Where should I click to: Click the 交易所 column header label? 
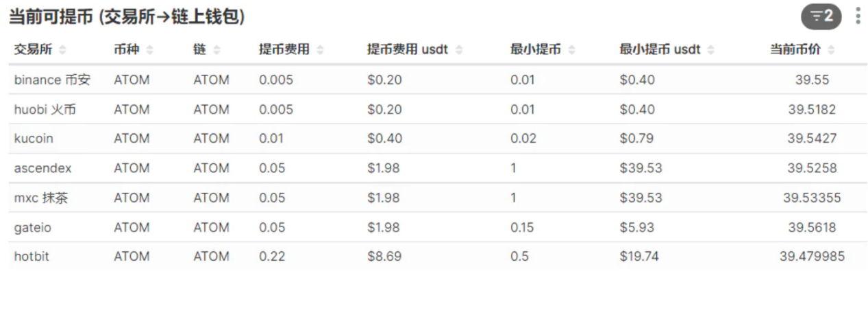tap(34, 50)
